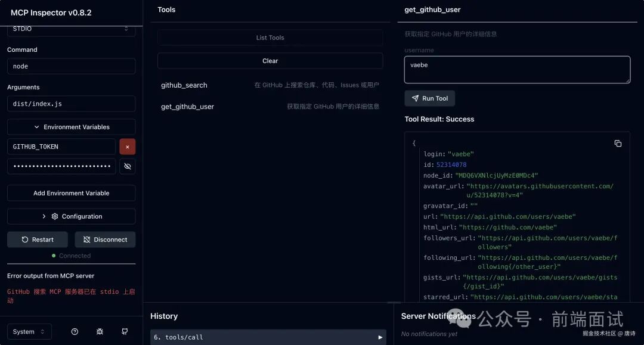Copy the tool result JSON to the clipboard
This screenshot has height=345, width=644.
click(618, 143)
